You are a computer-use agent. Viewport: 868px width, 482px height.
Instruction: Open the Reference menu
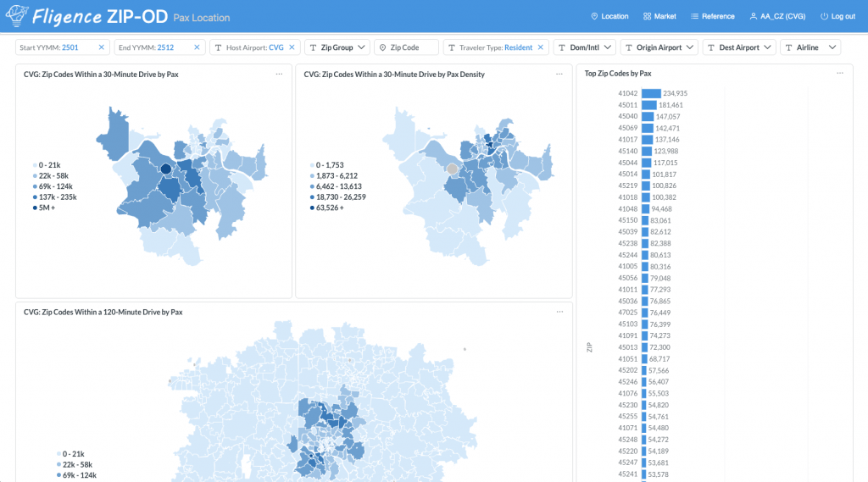click(712, 16)
